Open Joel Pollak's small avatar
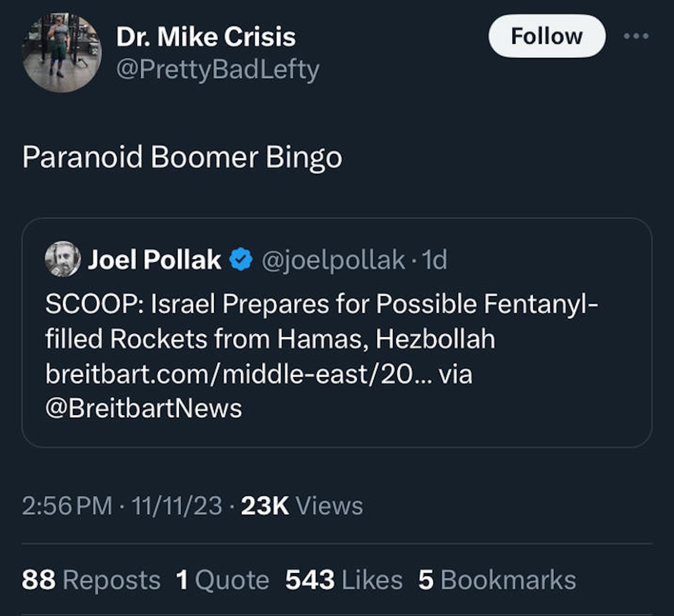 coord(63,259)
